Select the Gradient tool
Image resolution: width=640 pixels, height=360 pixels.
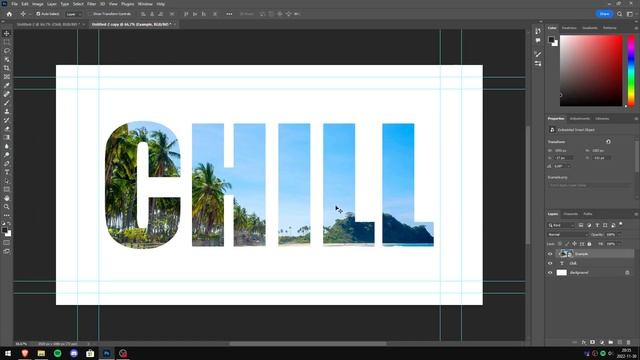7,138
